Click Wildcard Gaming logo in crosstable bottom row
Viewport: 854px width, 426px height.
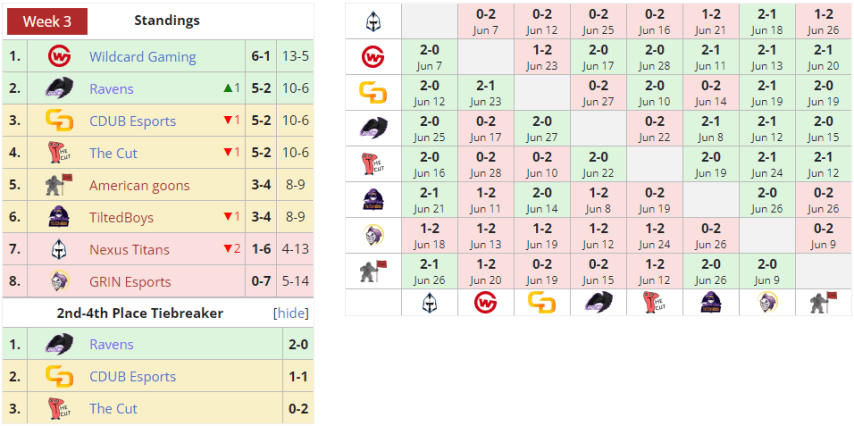[x=486, y=303]
